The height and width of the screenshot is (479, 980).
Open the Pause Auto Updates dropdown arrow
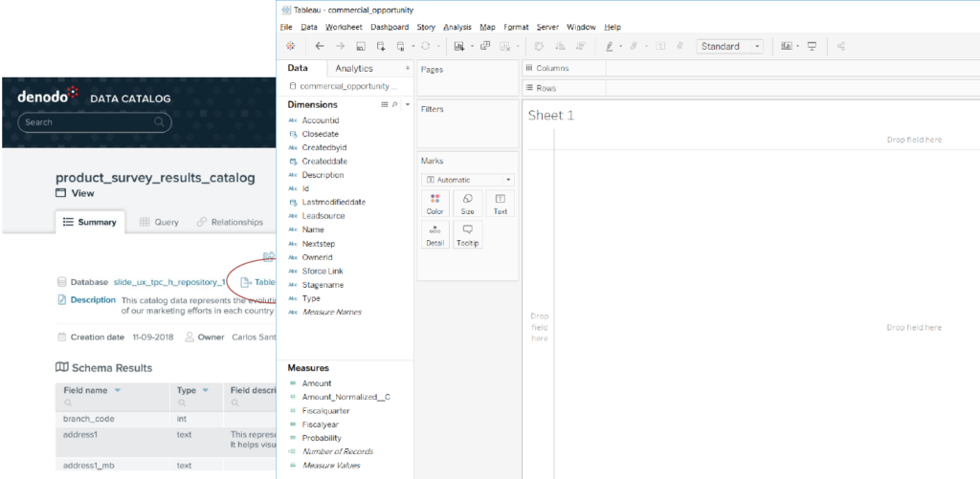413,46
